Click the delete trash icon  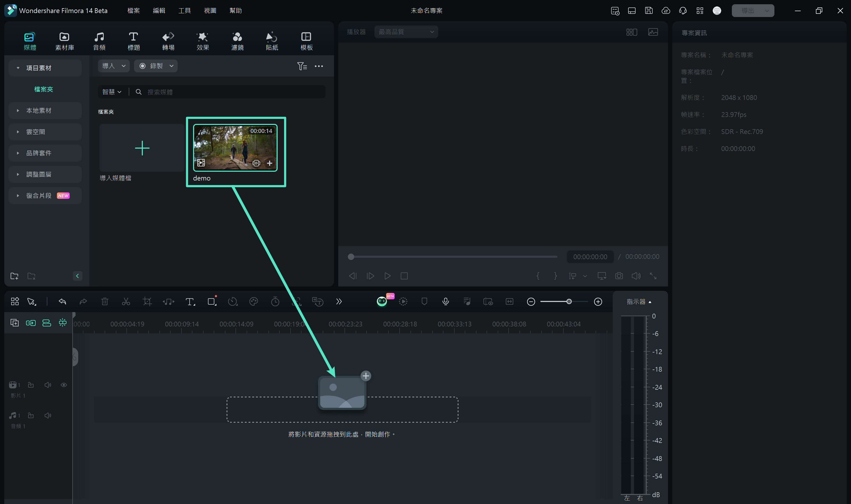pyautogui.click(x=105, y=301)
